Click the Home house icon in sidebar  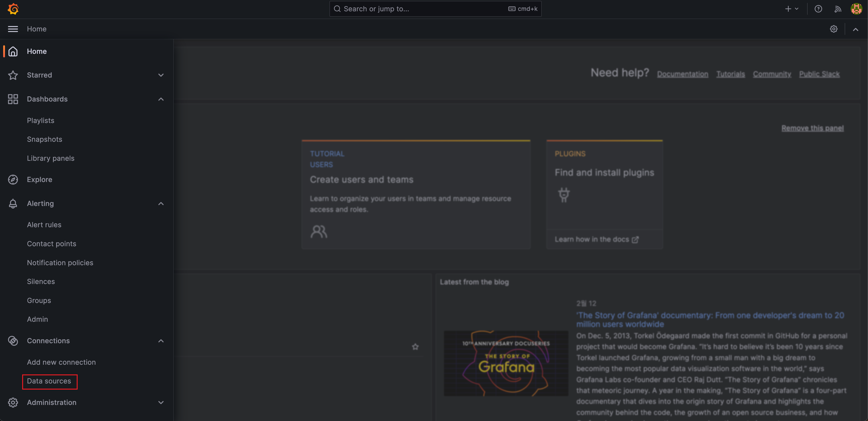click(13, 51)
